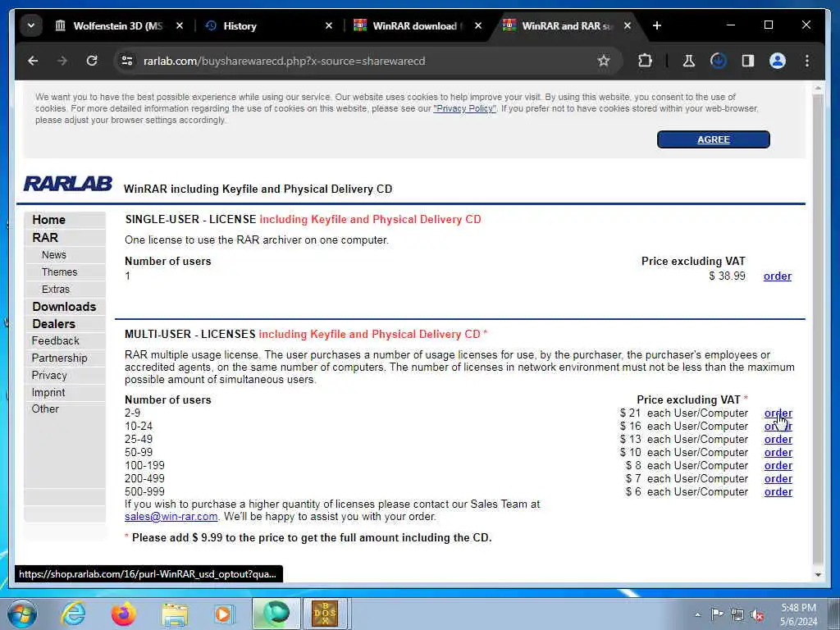Image resolution: width=840 pixels, height=630 pixels.
Task: Open the green globe taskbar app
Action: tap(276, 614)
